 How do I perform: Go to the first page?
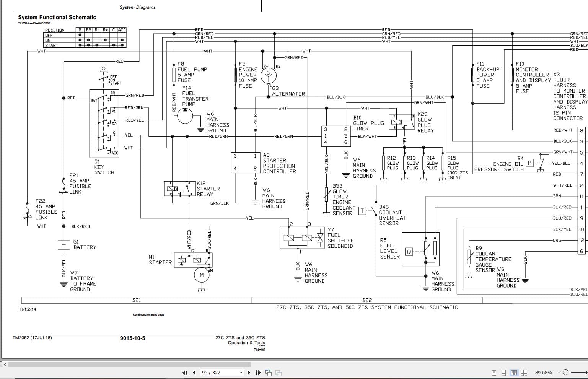[x=185, y=372]
